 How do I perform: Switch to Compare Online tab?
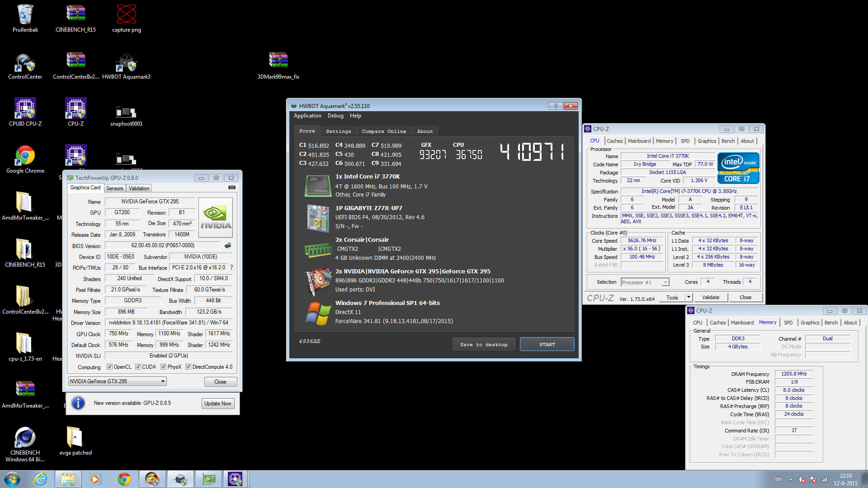click(384, 131)
